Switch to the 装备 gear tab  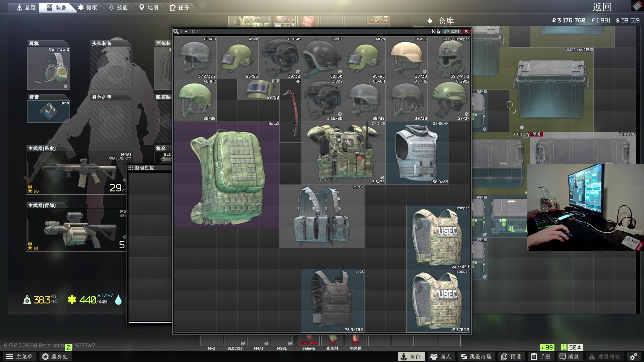(57, 8)
